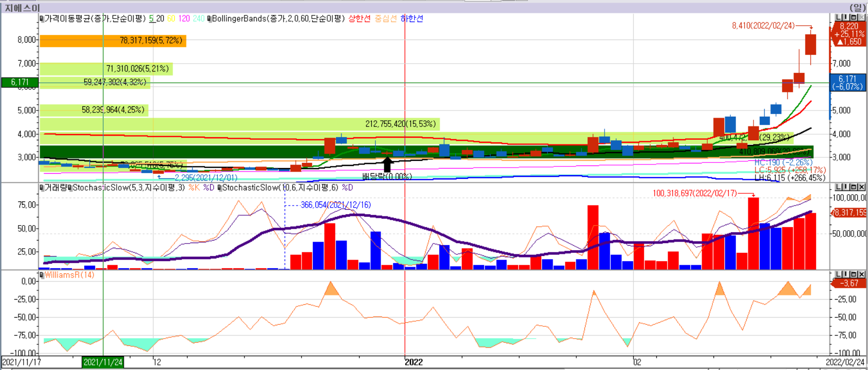Click the 2022 year marker on time axis
The image size is (868, 370).
[x=413, y=362]
